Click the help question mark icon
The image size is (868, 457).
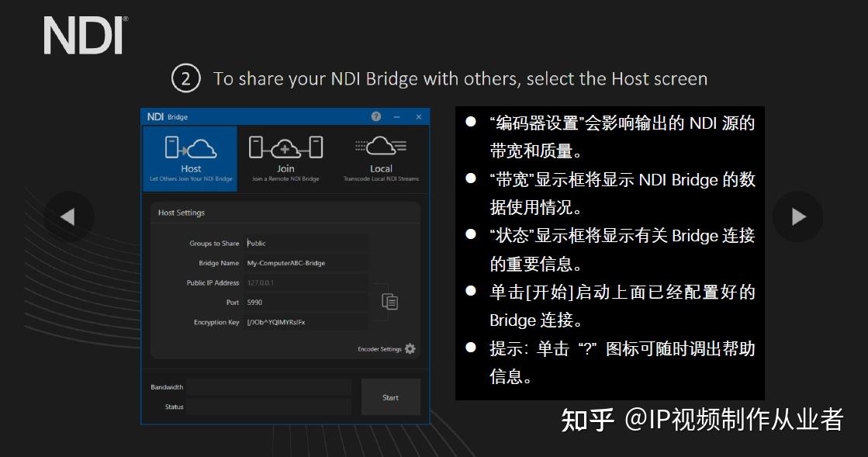click(376, 116)
